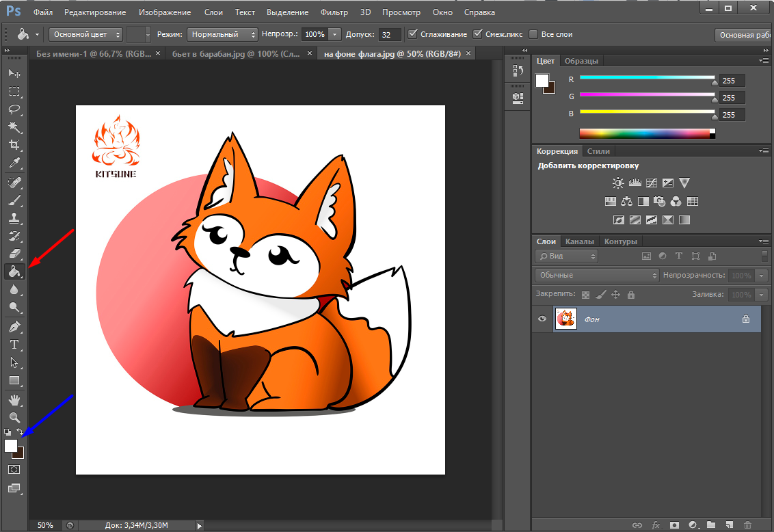Toggle lock all padlock icon
Viewport: 774px width, 532px height.
click(631, 295)
